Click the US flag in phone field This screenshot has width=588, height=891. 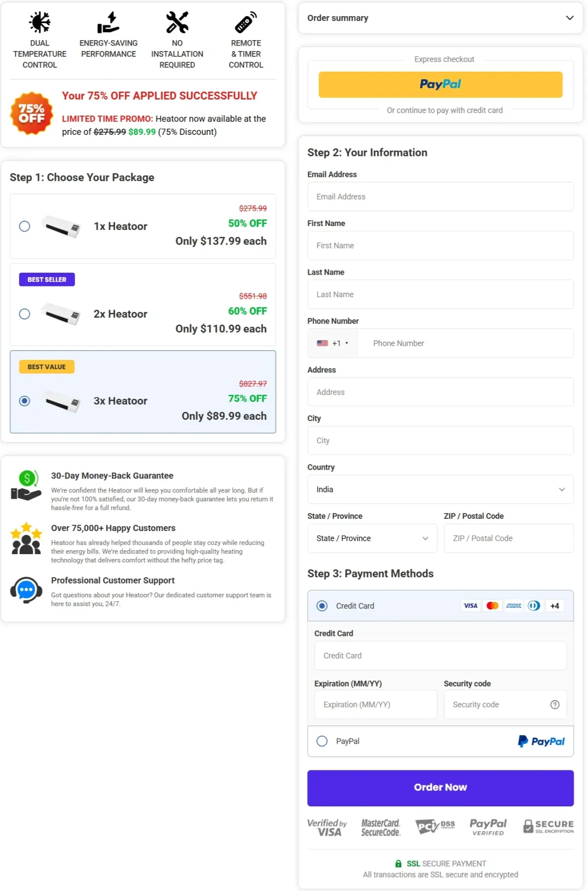tap(322, 343)
